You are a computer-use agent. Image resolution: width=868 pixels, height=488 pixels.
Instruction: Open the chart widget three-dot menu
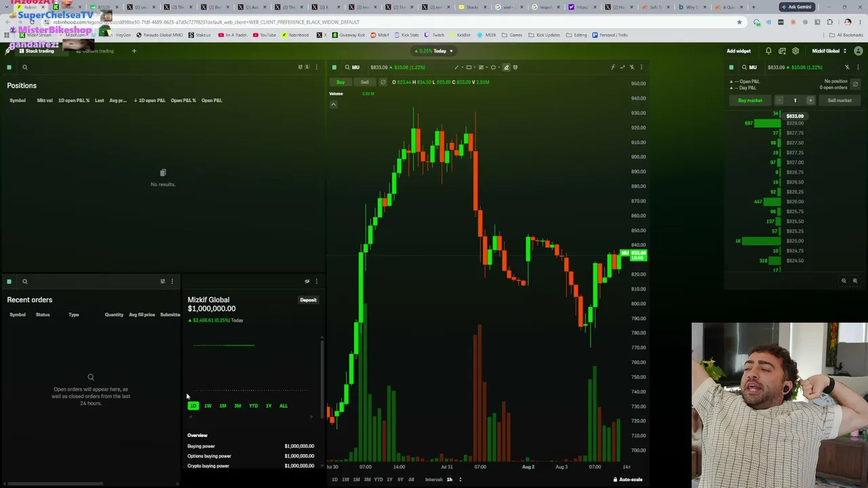pos(641,67)
